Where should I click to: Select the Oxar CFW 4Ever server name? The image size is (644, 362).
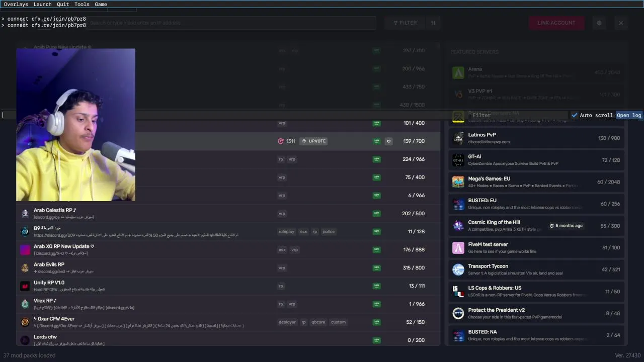tap(54, 319)
